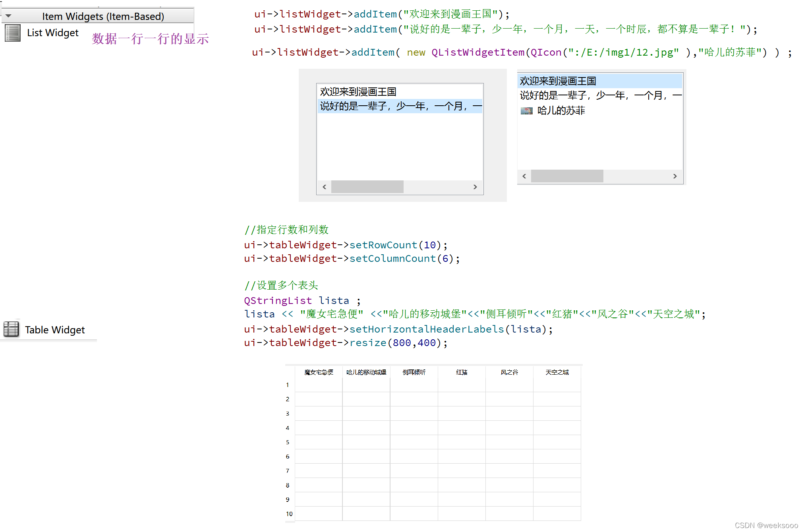The width and height of the screenshot is (804, 532).
Task: Click horizontal scrollbar thumb in first list
Action: pyautogui.click(x=367, y=187)
